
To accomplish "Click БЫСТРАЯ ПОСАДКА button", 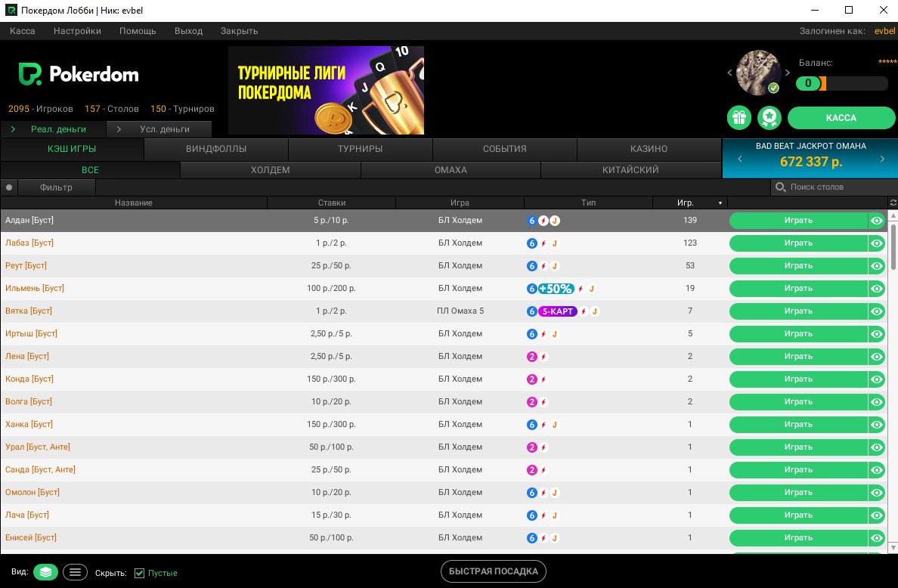I will tap(493, 571).
